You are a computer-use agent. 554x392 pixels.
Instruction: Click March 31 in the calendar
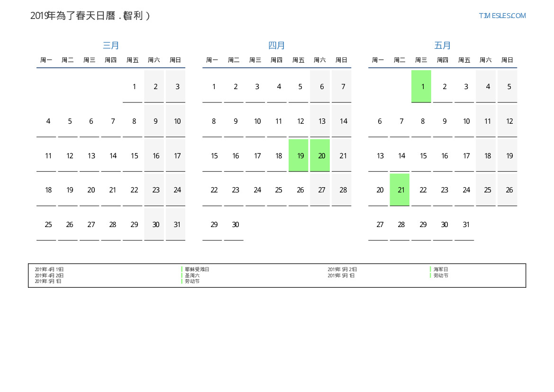[176, 225]
